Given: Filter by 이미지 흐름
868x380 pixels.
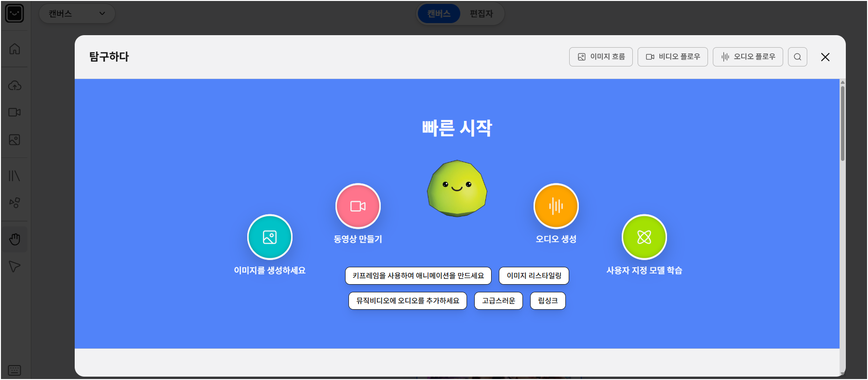Looking at the screenshot, I should tap(601, 57).
